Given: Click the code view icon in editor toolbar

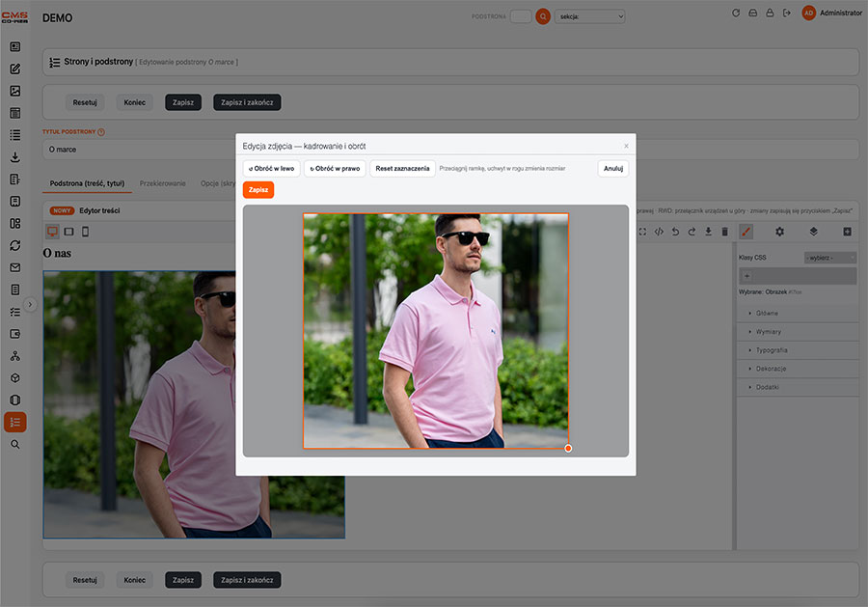Looking at the screenshot, I should click(x=659, y=232).
